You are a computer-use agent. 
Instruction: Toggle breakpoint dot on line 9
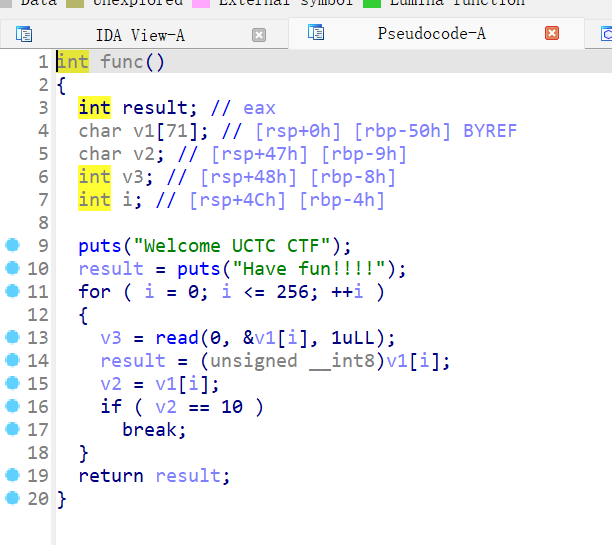click(12, 245)
